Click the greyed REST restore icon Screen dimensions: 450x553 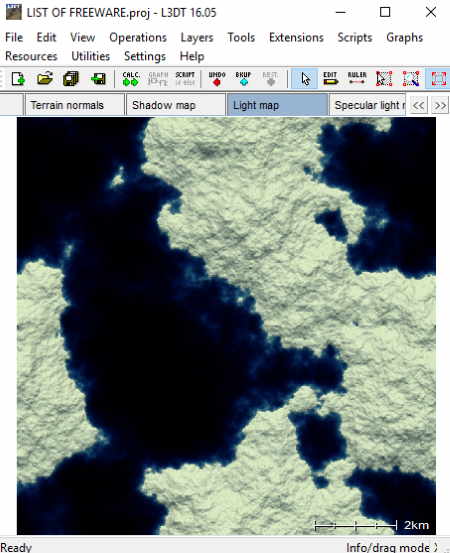point(270,78)
